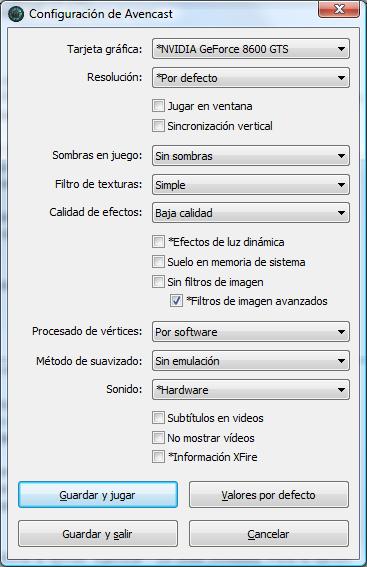Click the Avencast icon in title bar
Screen dimensions: 367x567
point(16,14)
